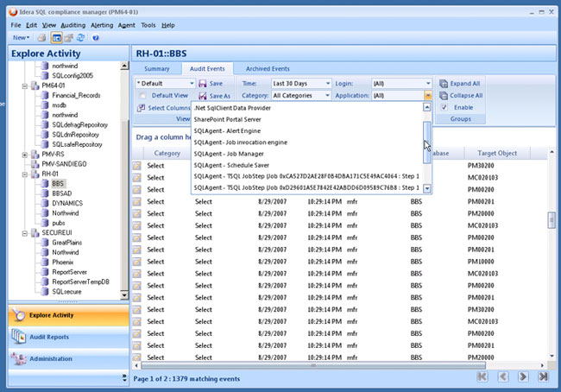Viewport: 561px width, 392px height.
Task: Click the server icon beside SECUREUI
Action: (x=35, y=232)
